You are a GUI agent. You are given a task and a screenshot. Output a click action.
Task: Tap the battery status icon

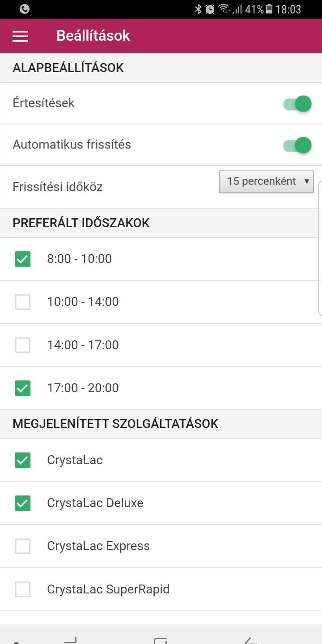pyautogui.click(x=269, y=9)
